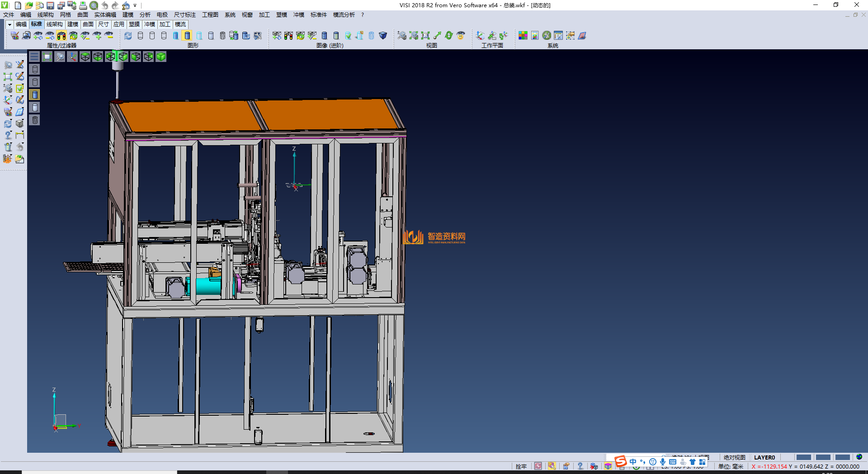This screenshot has width=868, height=474.
Task: Expand the quick access toolbar dropdown arrow
Action: point(135,5)
